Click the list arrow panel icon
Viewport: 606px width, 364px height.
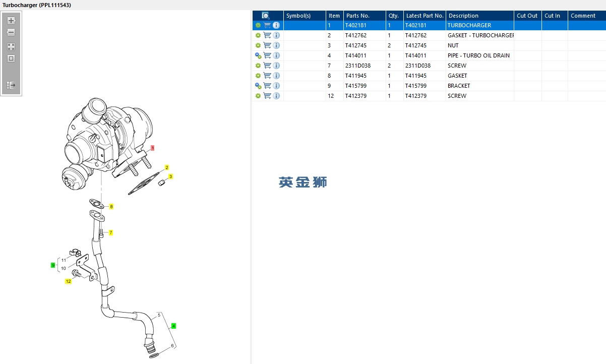11,85
